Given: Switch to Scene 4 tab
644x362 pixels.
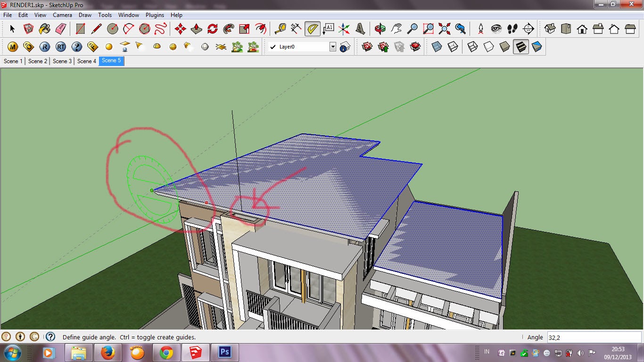Looking at the screenshot, I should pyautogui.click(x=87, y=61).
